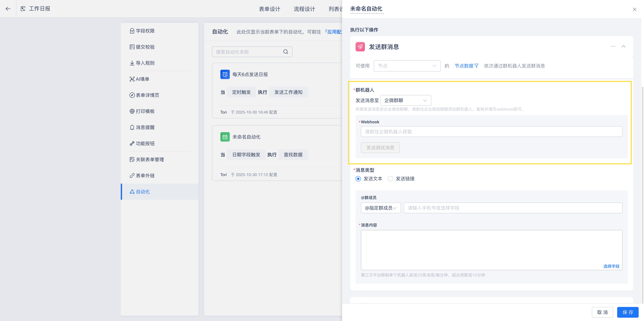Click the pink 发送群消息 paper plane icon
The image size is (644, 321).
pos(360,47)
